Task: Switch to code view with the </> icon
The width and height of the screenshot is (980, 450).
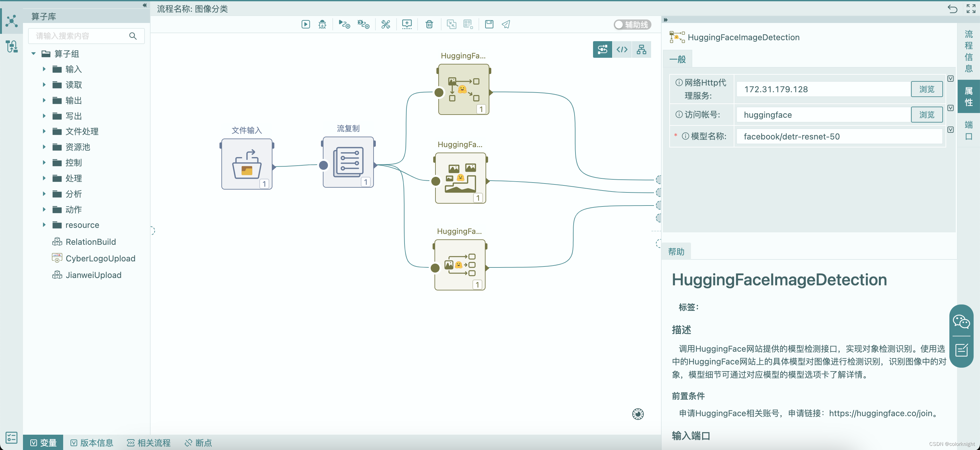Action: (x=622, y=49)
